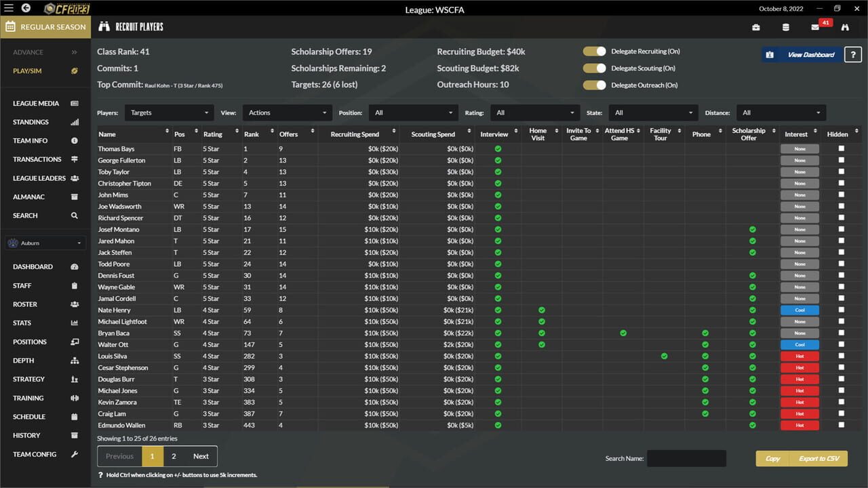The image size is (868, 488).
Task: Open the hamburger menu at top left
Action: (x=9, y=8)
